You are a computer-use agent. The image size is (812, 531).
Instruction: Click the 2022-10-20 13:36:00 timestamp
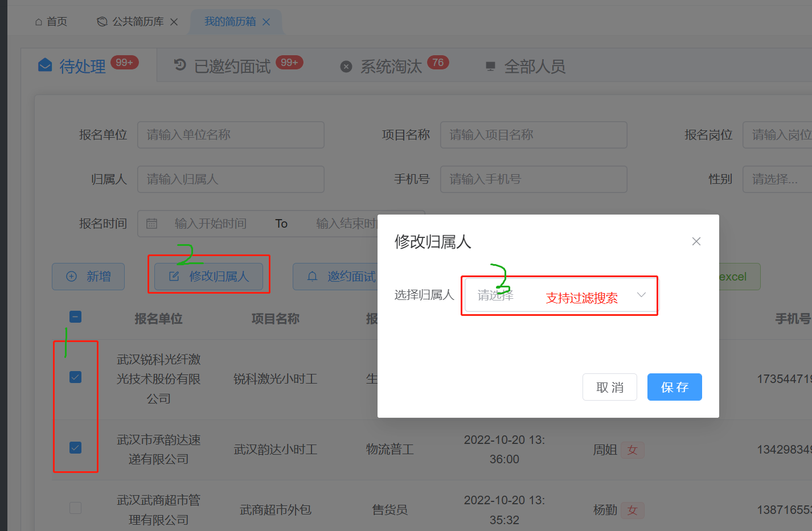point(505,450)
